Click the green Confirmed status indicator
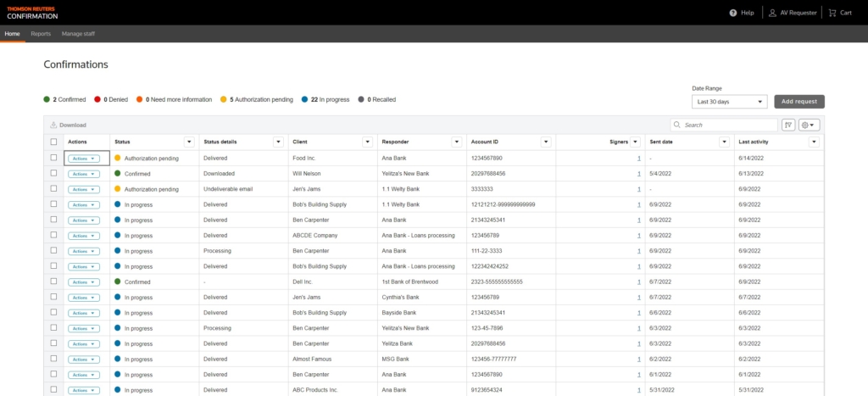Viewport: 868px width, 396px height. tap(47, 99)
